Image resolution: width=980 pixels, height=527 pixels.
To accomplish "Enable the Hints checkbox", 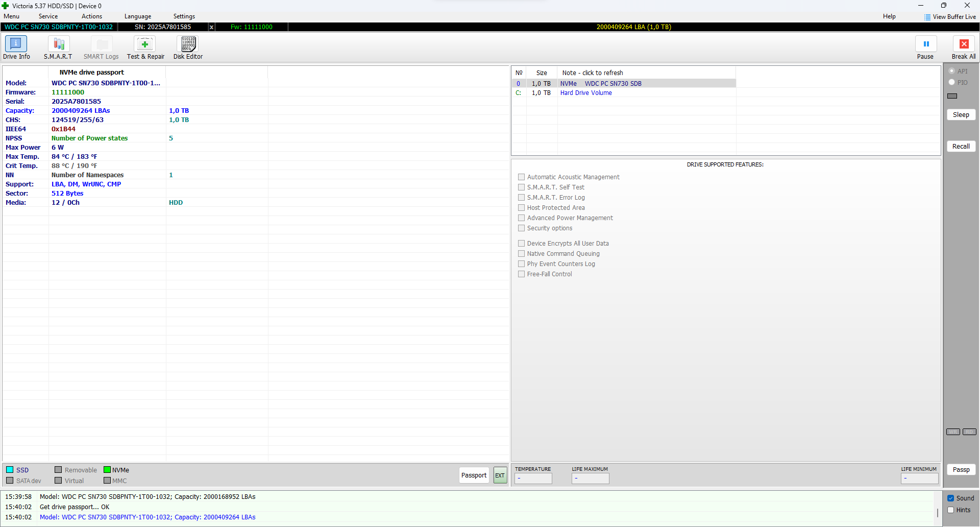I will click(951, 510).
